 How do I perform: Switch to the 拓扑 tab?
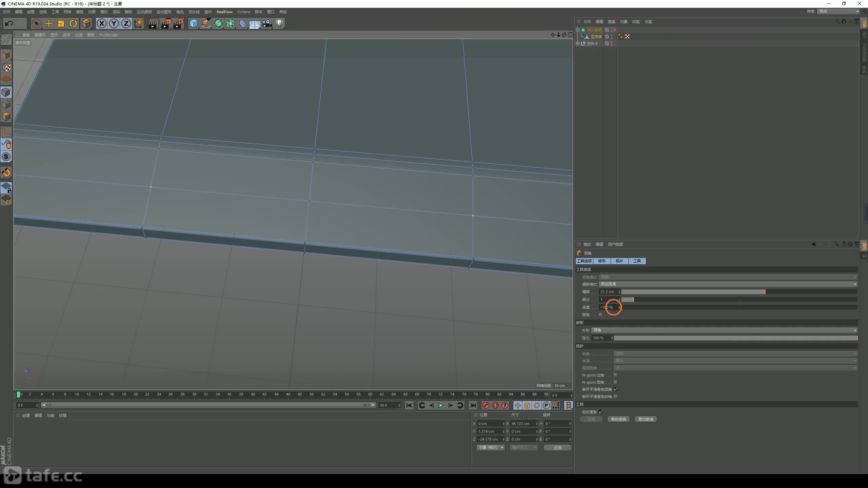tap(619, 261)
